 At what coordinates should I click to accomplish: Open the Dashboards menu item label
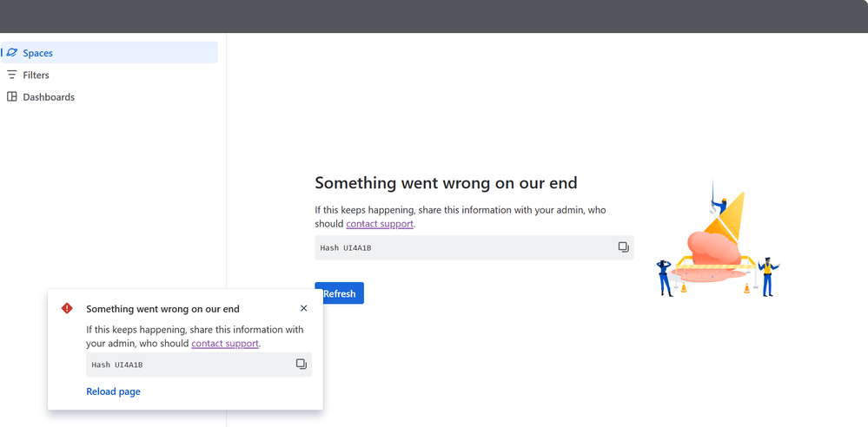[x=49, y=97]
